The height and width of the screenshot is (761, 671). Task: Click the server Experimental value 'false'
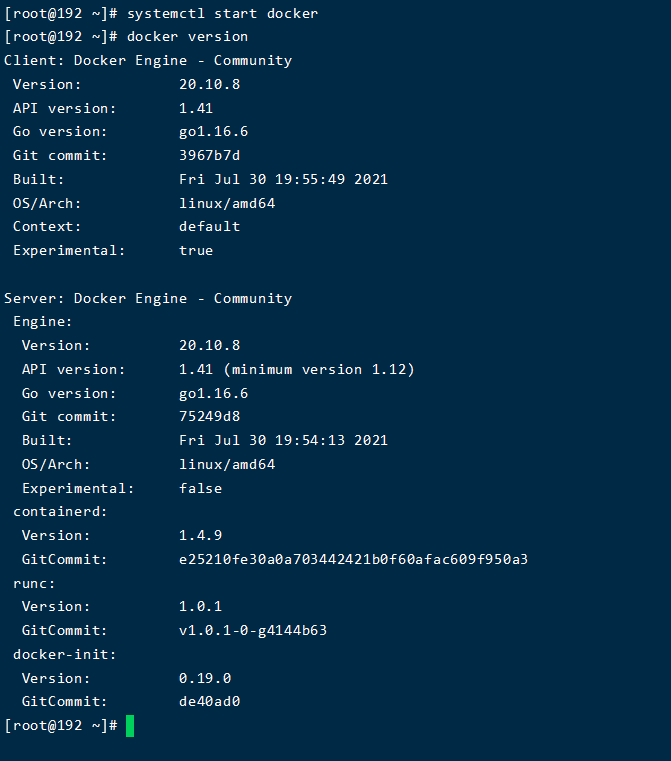[200, 489]
